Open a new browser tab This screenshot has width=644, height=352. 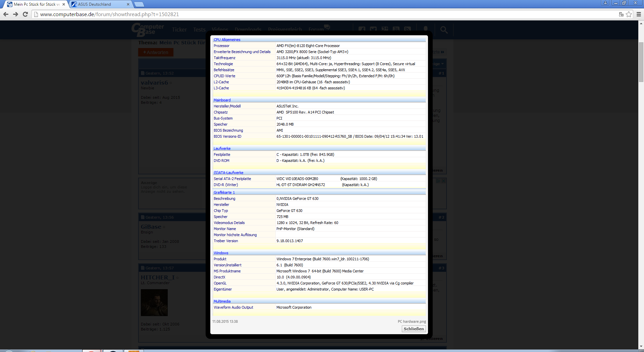[139, 4]
